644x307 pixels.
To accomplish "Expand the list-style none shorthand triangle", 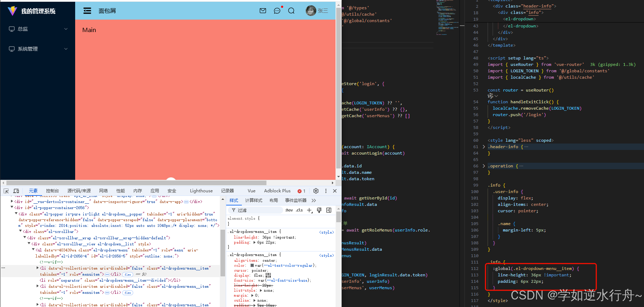I will (260, 291).
